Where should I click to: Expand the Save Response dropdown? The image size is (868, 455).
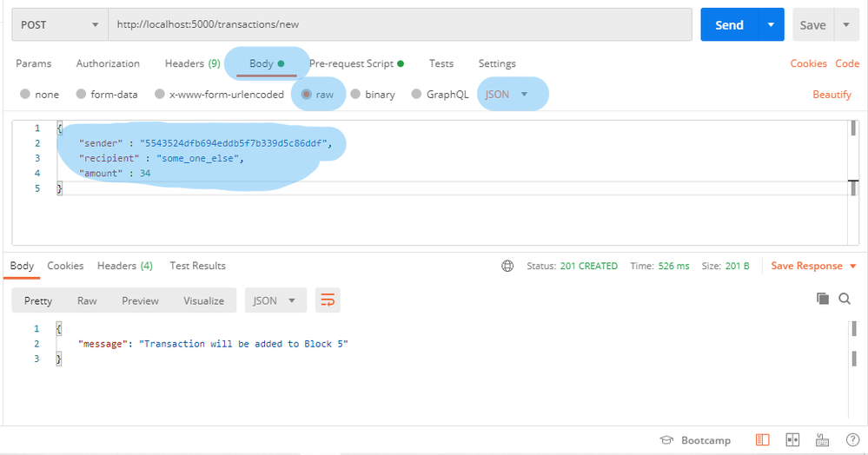853,267
